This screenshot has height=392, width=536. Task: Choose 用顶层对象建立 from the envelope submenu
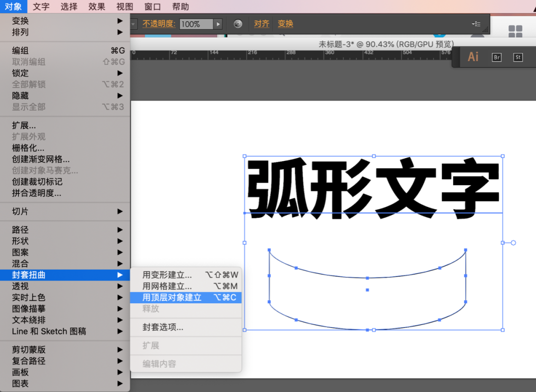(172, 297)
